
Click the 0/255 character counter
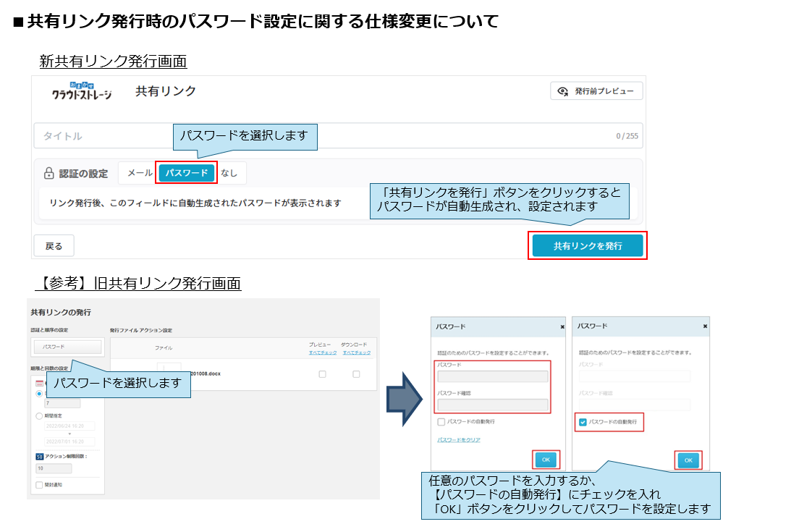(x=627, y=136)
